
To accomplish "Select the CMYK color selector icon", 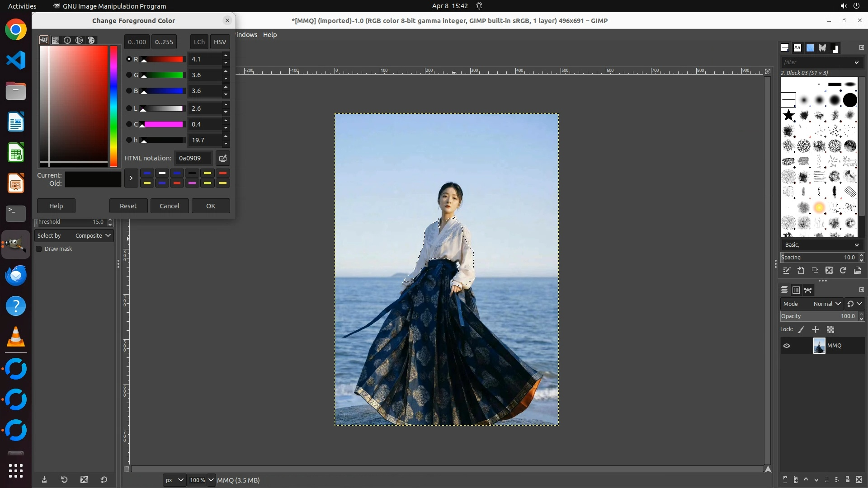I will point(56,40).
